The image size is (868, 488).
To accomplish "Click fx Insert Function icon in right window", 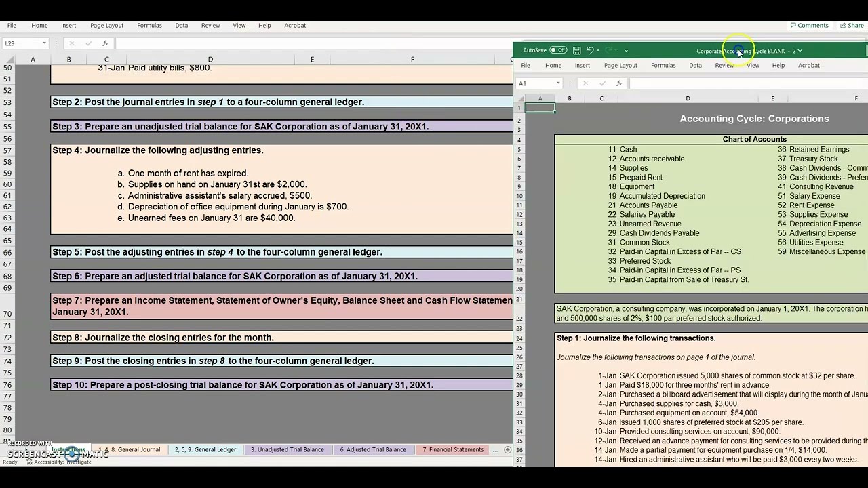I will (x=618, y=83).
